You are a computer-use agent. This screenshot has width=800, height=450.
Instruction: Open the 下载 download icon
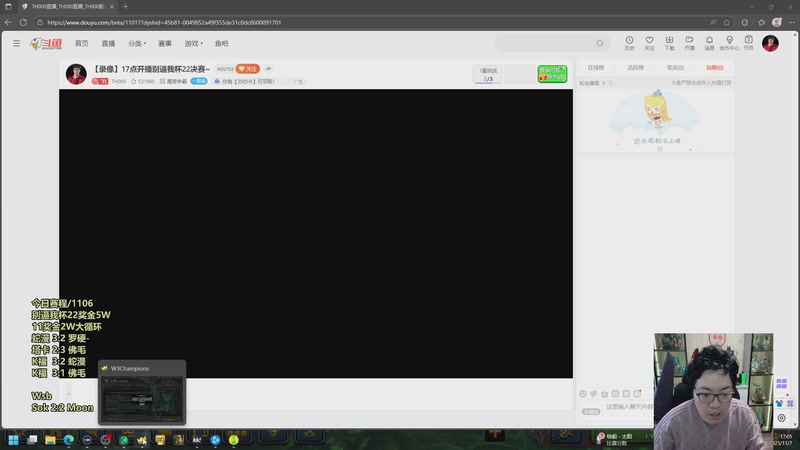pos(669,43)
